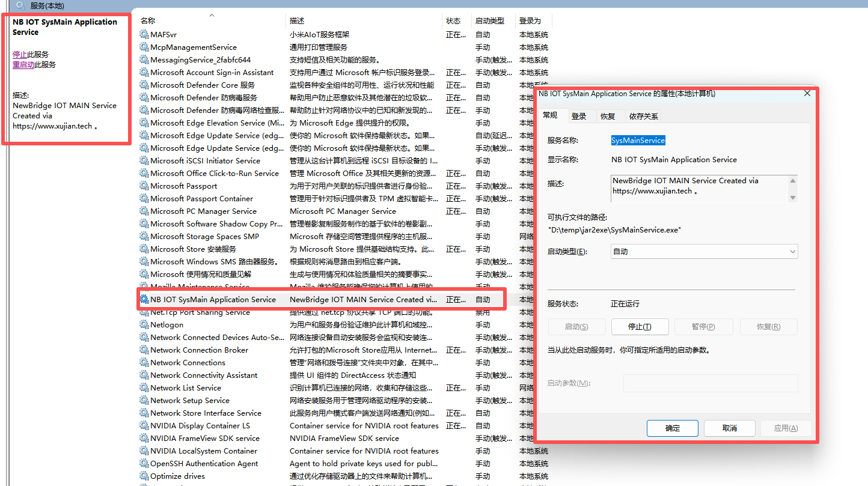Image resolution: width=868 pixels, height=486 pixels.
Task: Select the McpManagementService gear icon
Action: pos(144,47)
